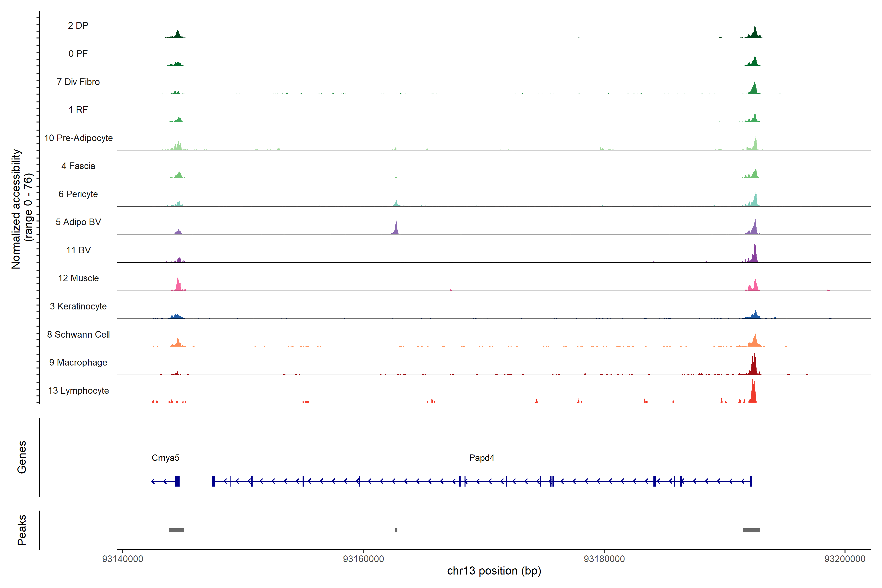882x588 pixels.
Task: Click the 'Normalized accessibility' y-axis title
Action: pos(16,209)
